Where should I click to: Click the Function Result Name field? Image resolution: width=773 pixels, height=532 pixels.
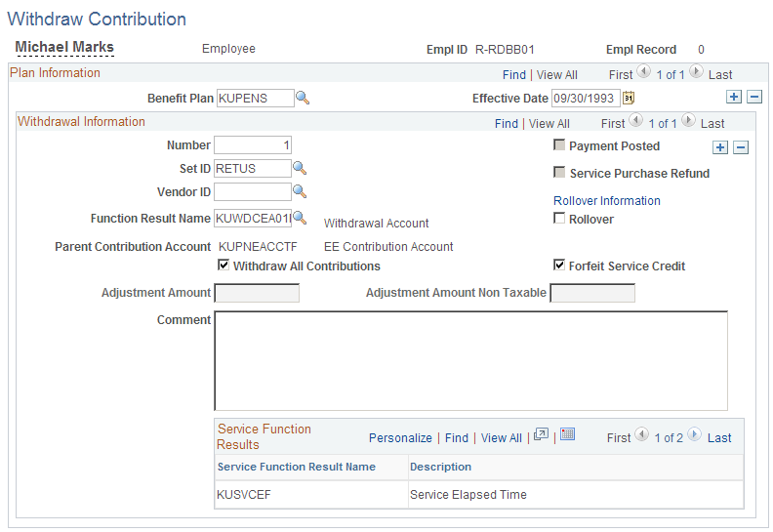click(253, 218)
